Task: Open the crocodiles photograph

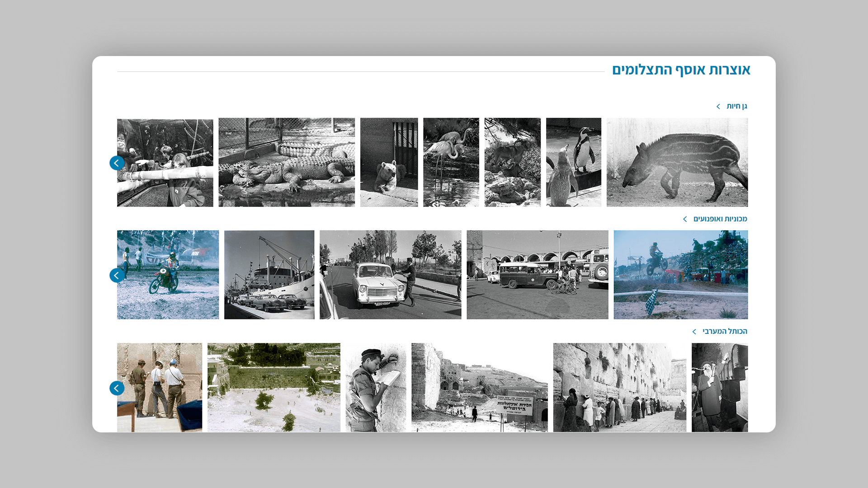Action: tap(287, 162)
